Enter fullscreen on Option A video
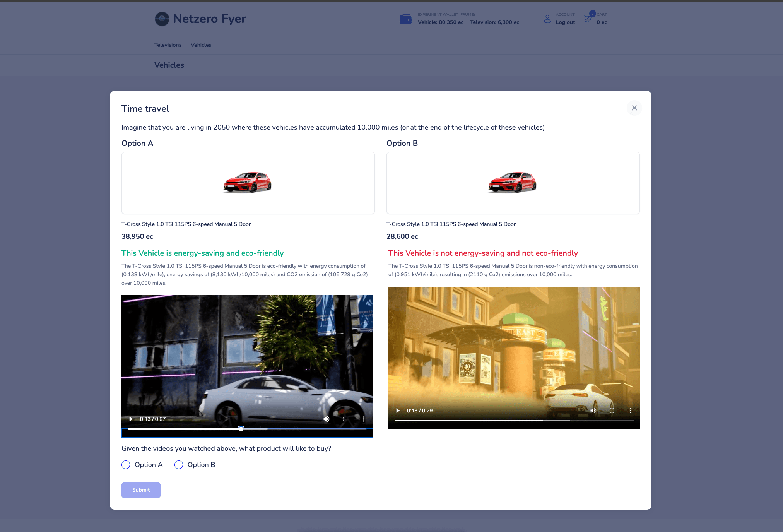Image resolution: width=783 pixels, height=532 pixels. [x=345, y=419]
